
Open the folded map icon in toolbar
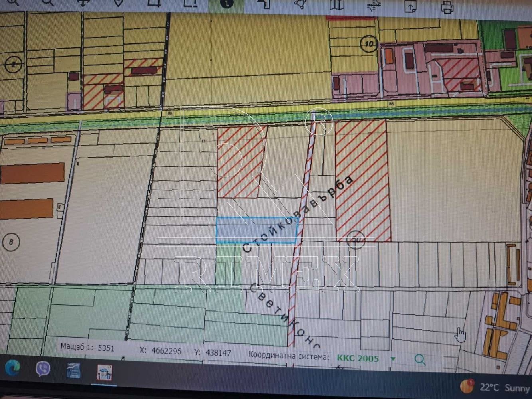pos(337,5)
